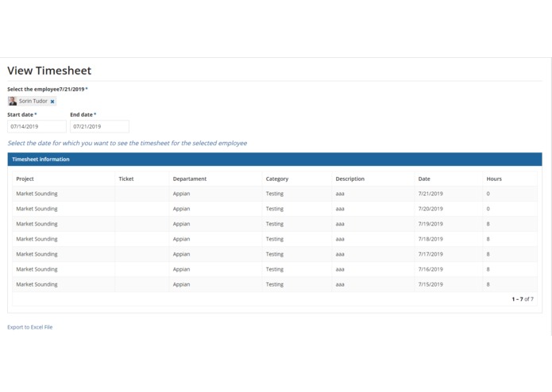This screenshot has width=552, height=392.
Task: Click the Select the employee field label
Action: click(x=48, y=90)
